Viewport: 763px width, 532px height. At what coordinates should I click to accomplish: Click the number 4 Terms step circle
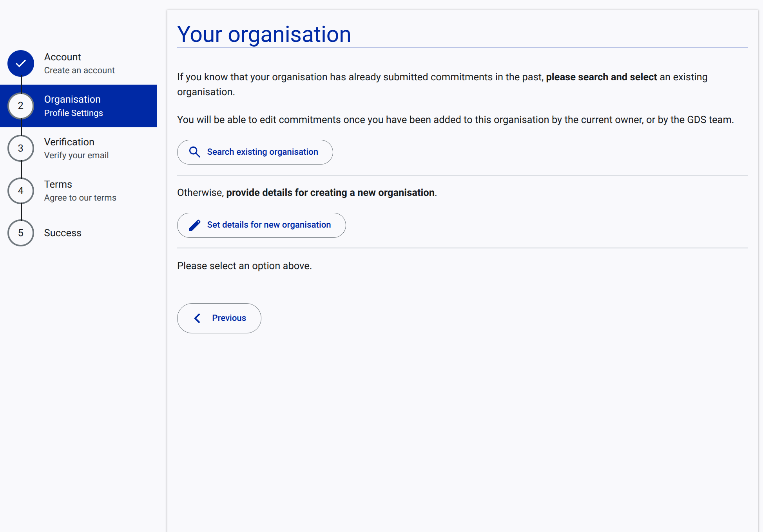coord(20,190)
